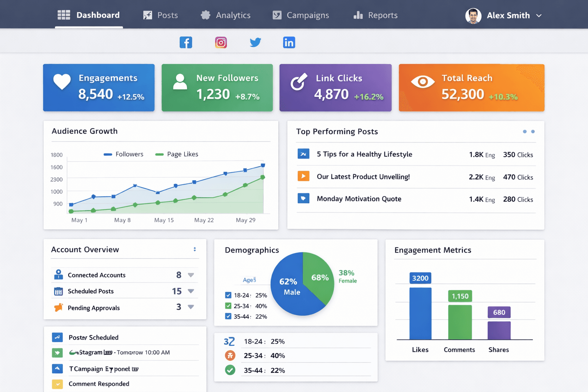The image size is (588, 392).
Task: Expand the Connected Accounts row
Action: pyautogui.click(x=191, y=274)
